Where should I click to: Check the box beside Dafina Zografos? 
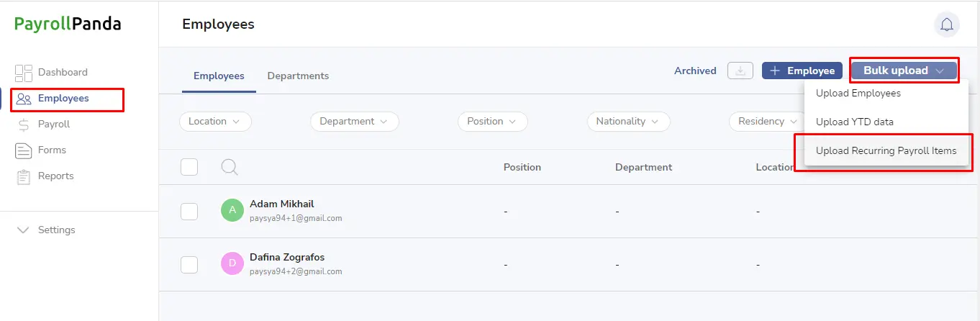click(189, 264)
